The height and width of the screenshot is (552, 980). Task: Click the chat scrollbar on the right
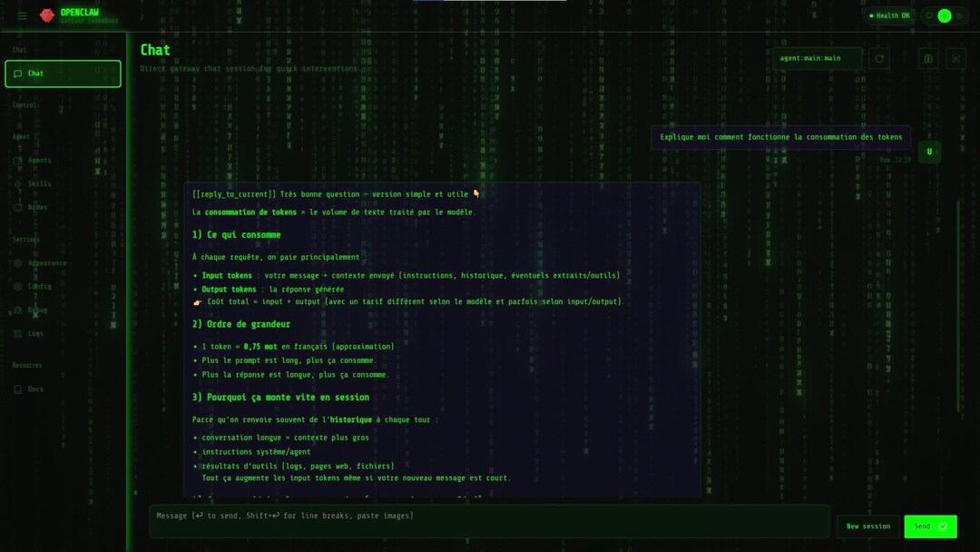pos(958,305)
